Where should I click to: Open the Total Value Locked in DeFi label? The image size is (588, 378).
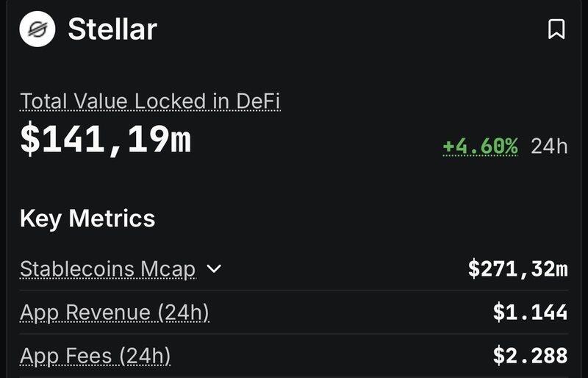pyautogui.click(x=150, y=101)
